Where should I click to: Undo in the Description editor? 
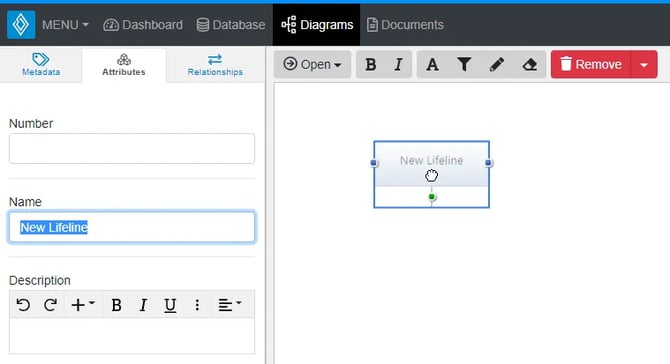(23, 305)
